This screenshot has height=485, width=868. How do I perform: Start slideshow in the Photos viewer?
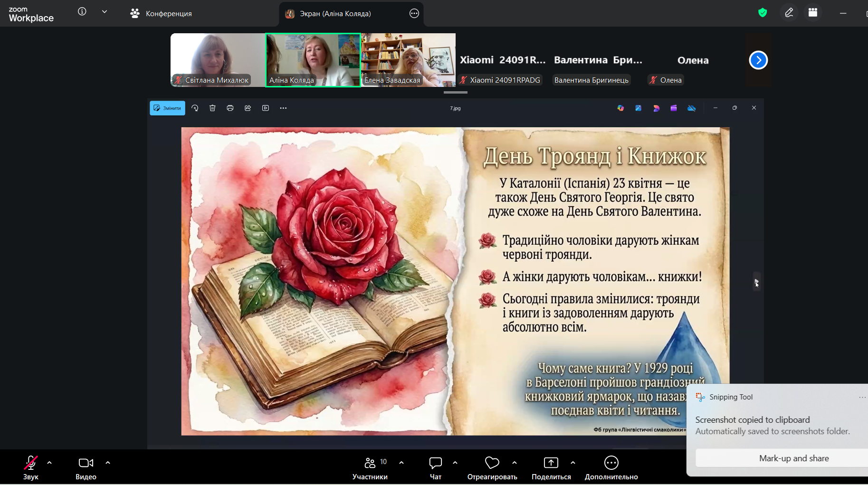pyautogui.click(x=266, y=108)
